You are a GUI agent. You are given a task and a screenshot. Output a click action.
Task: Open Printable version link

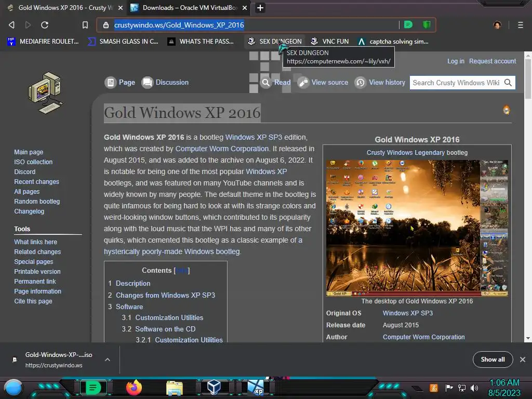pyautogui.click(x=37, y=271)
